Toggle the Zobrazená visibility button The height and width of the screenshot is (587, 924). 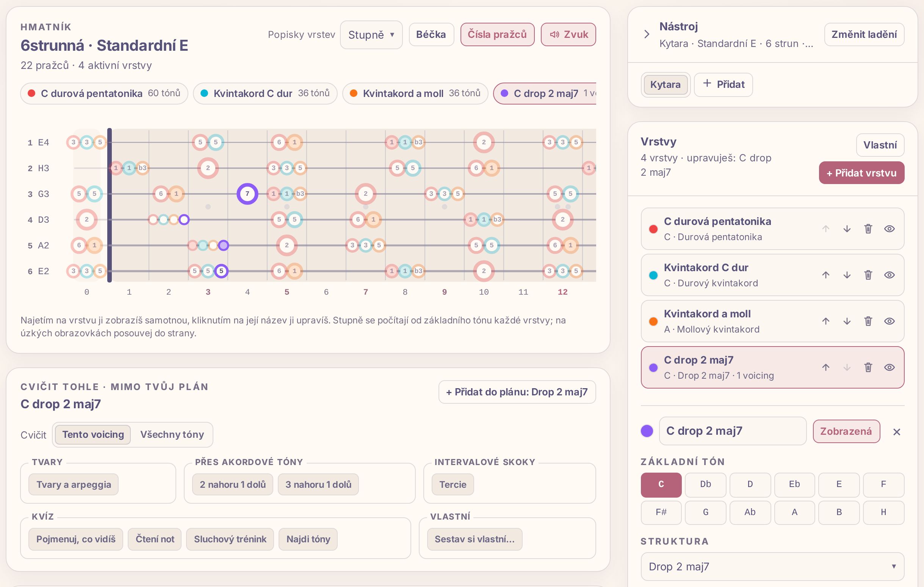coord(846,431)
